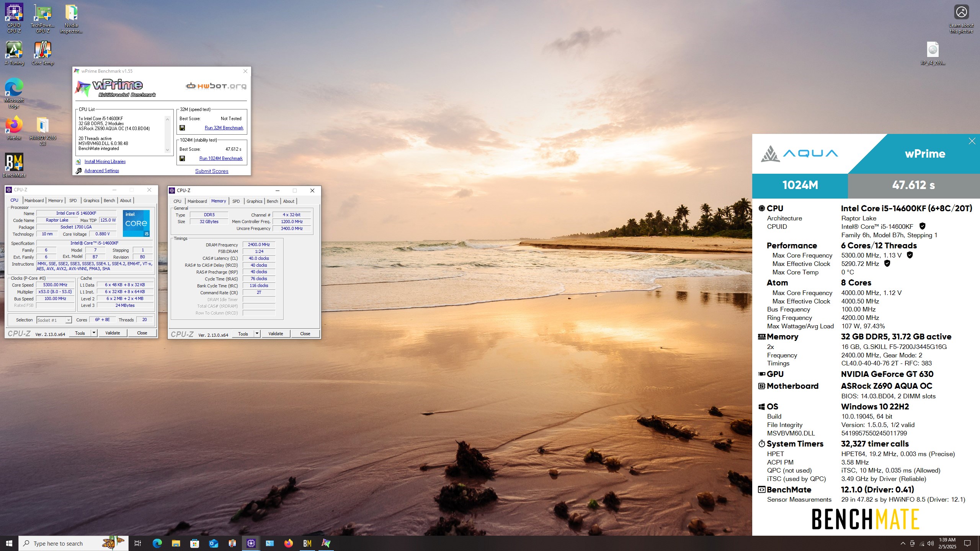Open the Graphics tab in the CPU-Z Memory window
Viewport: 980px width, 551px height.
[x=254, y=201]
